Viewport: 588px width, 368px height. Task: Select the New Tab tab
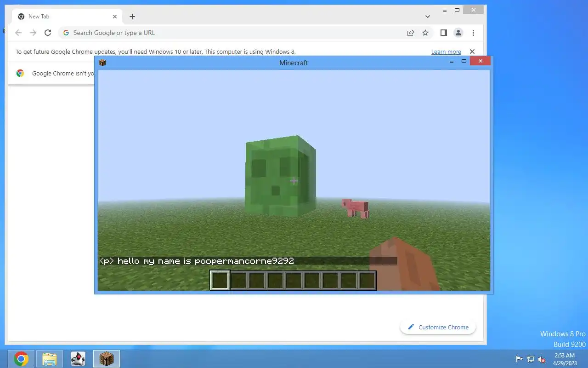pyautogui.click(x=67, y=17)
